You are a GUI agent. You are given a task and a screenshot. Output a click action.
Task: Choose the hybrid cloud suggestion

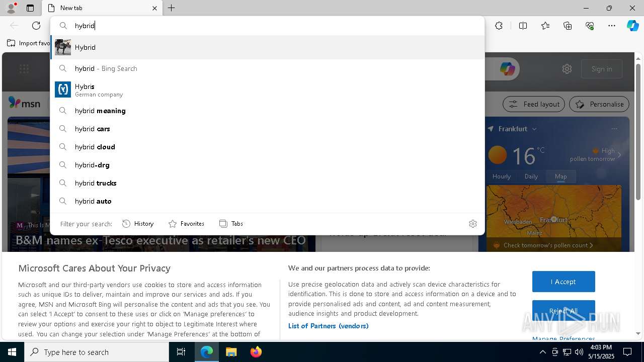267,147
